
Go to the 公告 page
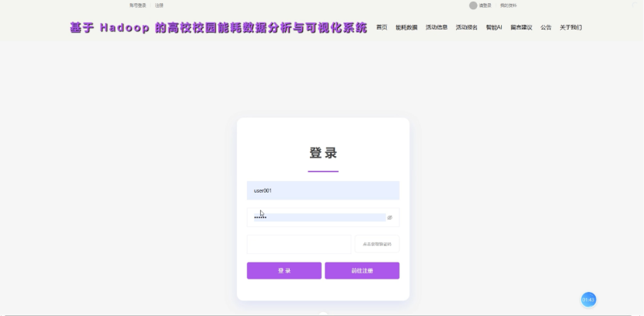(x=546, y=27)
